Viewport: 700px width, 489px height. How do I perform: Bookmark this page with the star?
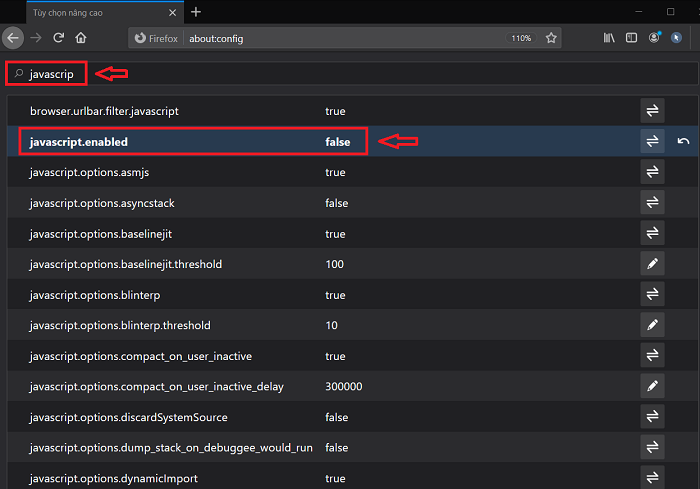click(x=551, y=38)
